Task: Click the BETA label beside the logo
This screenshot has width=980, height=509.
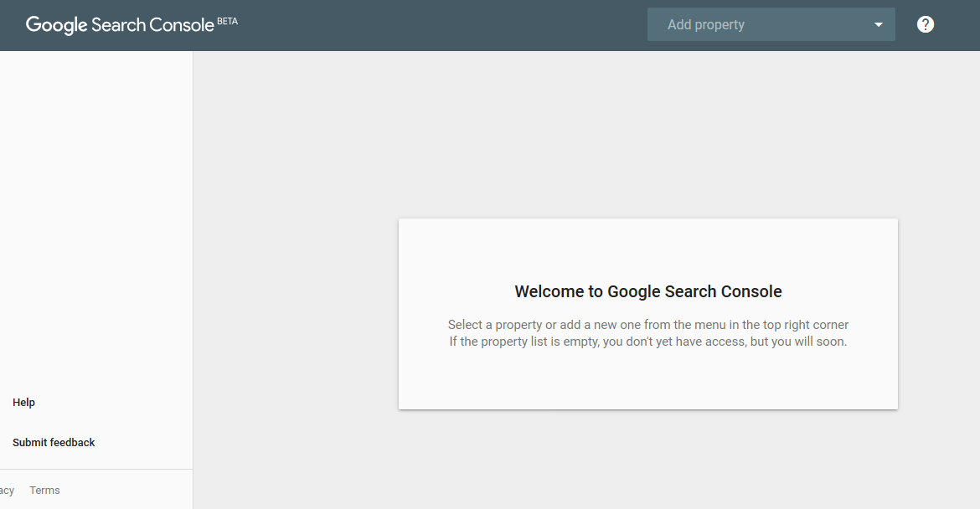Action: coord(228,21)
